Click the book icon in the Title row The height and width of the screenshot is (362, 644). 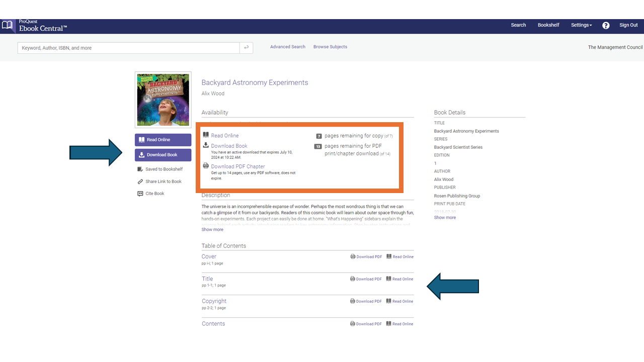[389, 279]
